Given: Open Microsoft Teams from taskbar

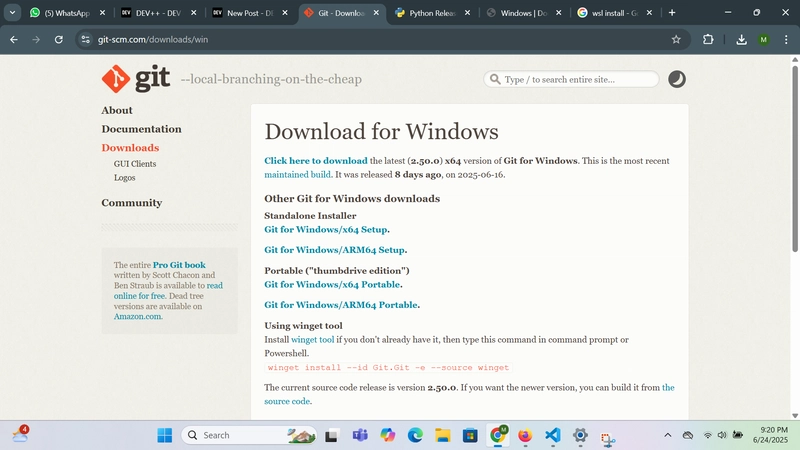Looking at the screenshot, I should coord(360,435).
